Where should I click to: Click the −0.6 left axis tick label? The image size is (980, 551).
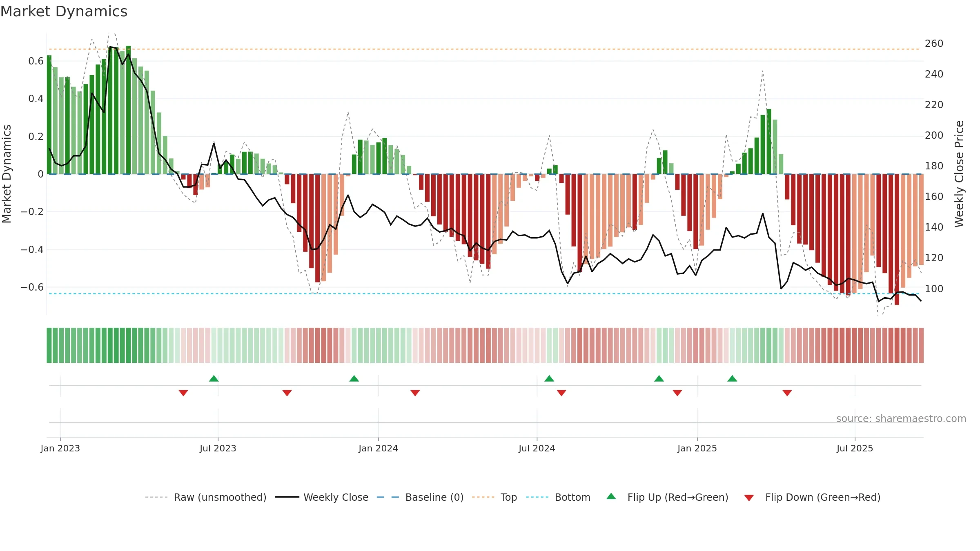32,287
